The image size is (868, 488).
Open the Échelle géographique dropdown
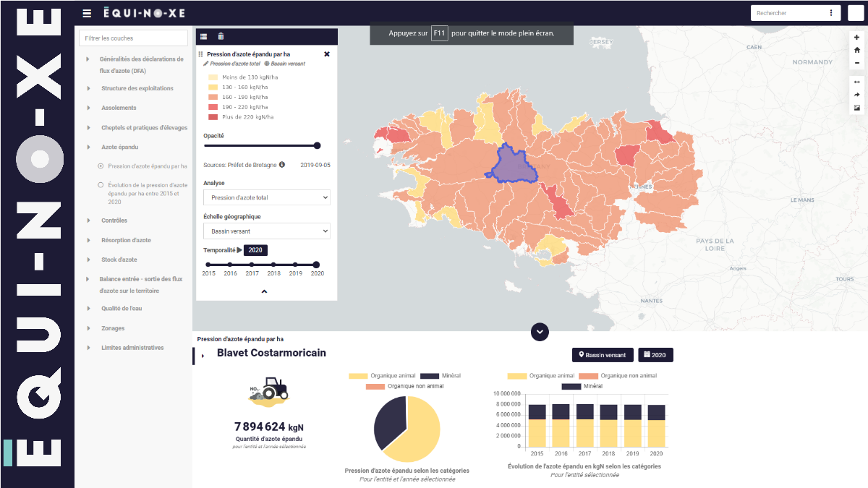click(x=266, y=230)
